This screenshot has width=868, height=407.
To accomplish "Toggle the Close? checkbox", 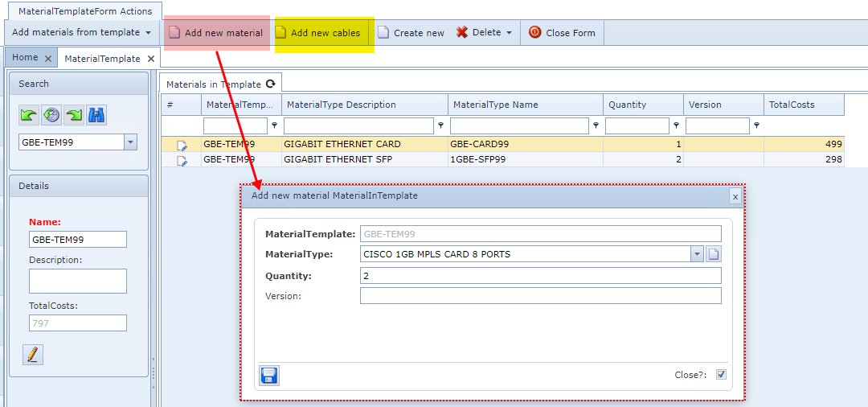I will pyautogui.click(x=721, y=375).
